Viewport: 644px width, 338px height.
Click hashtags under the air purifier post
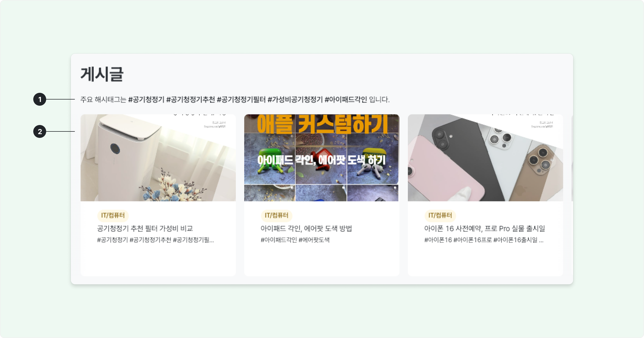click(x=156, y=240)
